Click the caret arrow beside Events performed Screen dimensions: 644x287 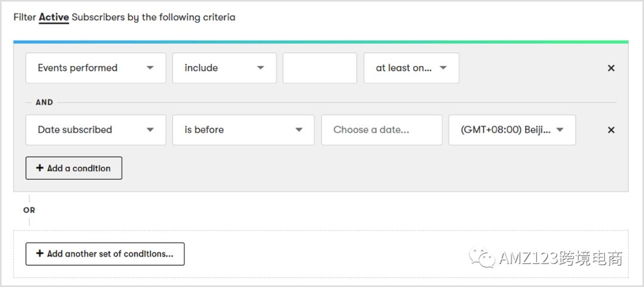point(150,68)
